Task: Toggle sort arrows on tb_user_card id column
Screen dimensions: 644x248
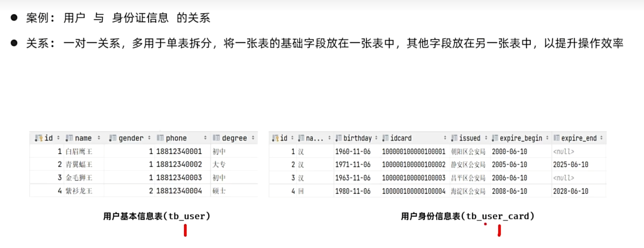Action: [x=292, y=138]
